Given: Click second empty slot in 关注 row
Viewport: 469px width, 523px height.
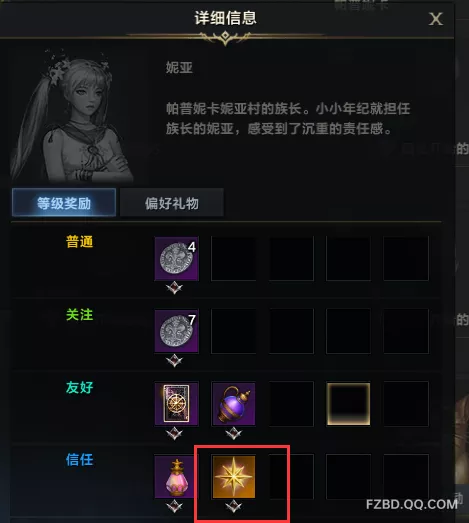Looking at the screenshot, I should (x=291, y=331).
